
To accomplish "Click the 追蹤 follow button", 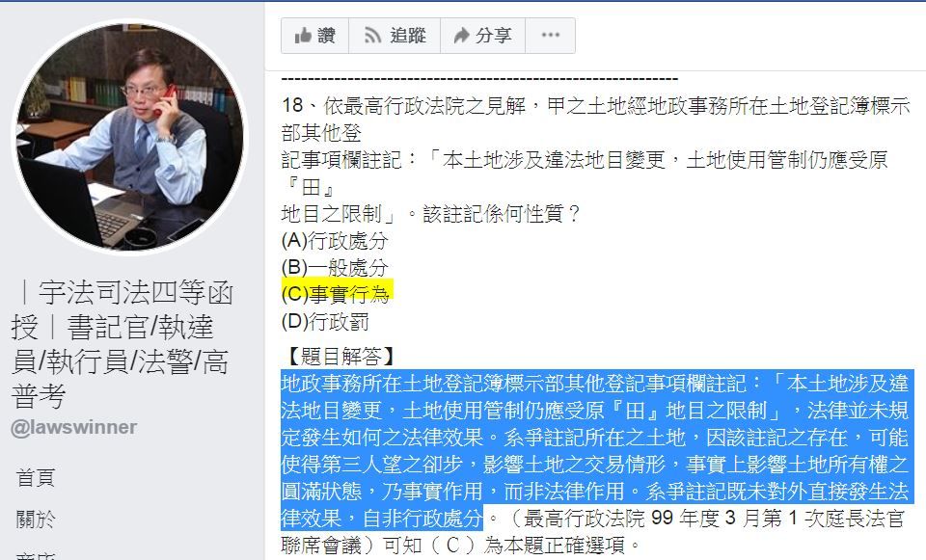I will pos(395,36).
